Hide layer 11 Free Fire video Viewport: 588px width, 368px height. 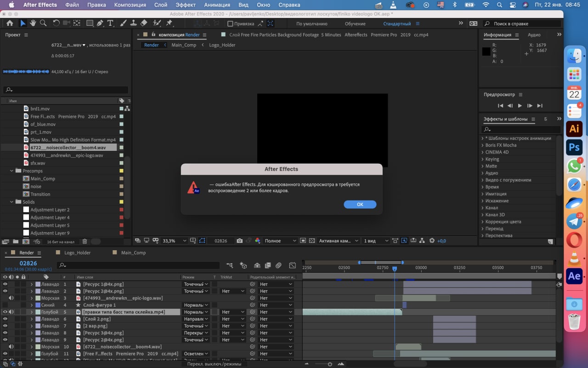(6, 354)
